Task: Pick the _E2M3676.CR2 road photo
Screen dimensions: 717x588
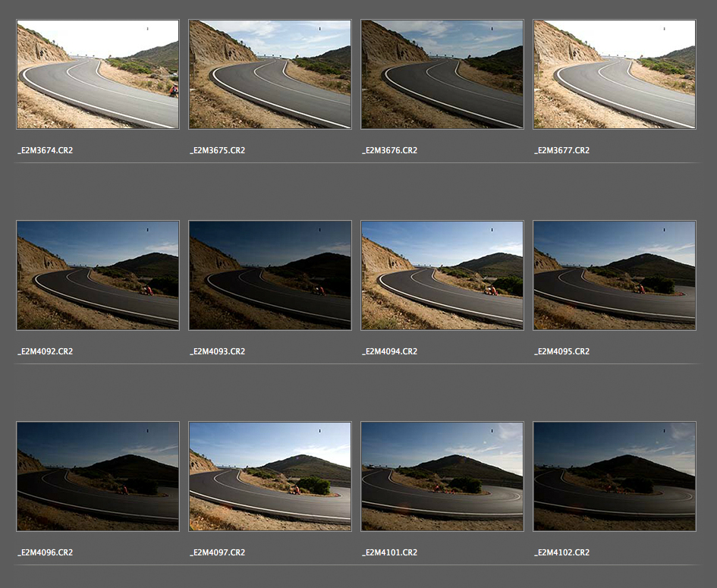Action: pyautogui.click(x=442, y=74)
